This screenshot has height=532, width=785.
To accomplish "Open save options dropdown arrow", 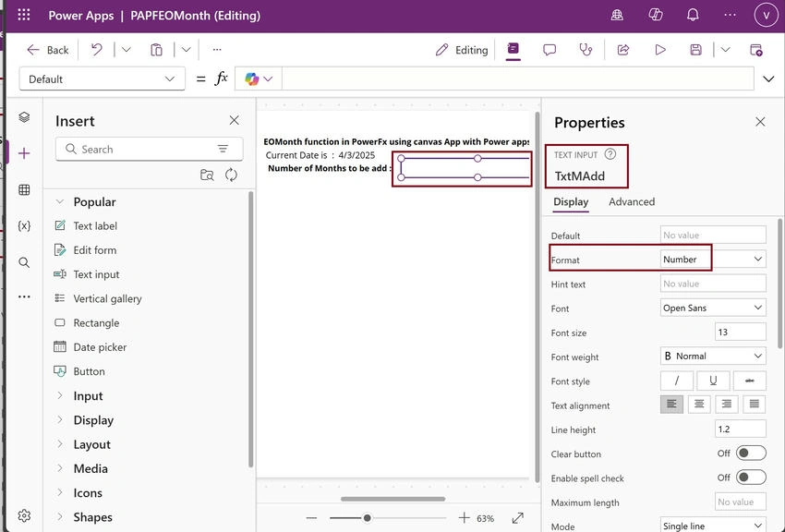I will (x=725, y=50).
